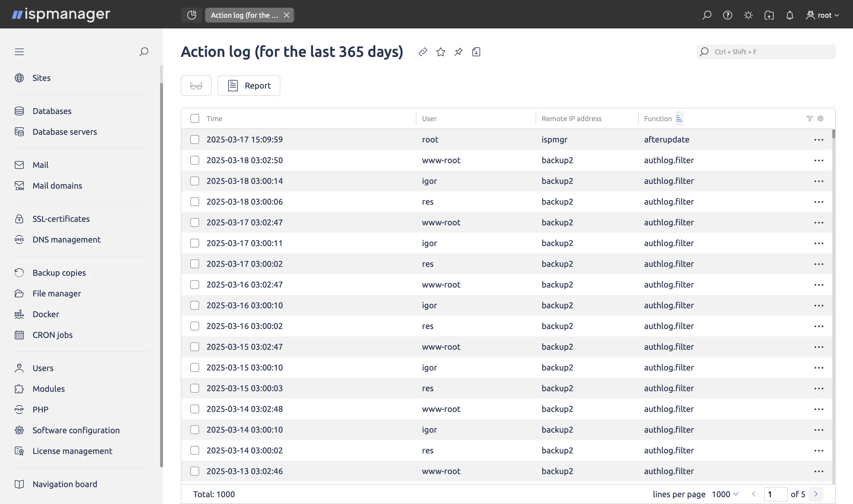Open the global search icon in top bar
Screen dimensions: 853x504
click(x=707, y=15)
